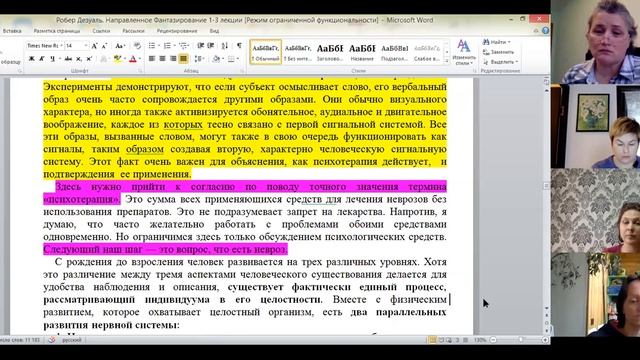Image resolution: width=640 pixels, height=360 pixels.
Task: Open Word Help question mark
Action: [545, 31]
